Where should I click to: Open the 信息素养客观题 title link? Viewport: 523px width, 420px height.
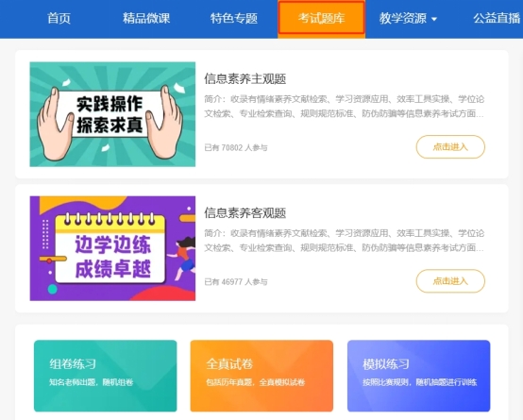[245, 213]
